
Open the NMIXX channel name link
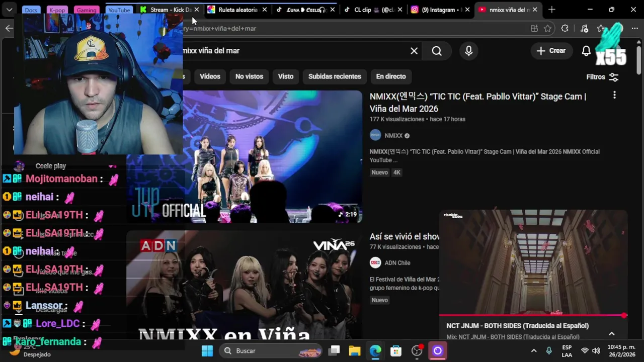tap(393, 136)
